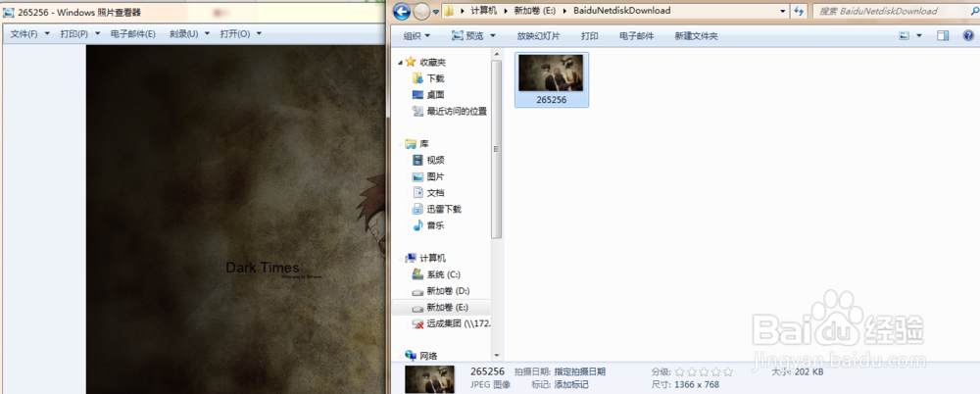This screenshot has width=980, height=394.
Task: Select 桌面 in the navigation pane
Action: 436,94
